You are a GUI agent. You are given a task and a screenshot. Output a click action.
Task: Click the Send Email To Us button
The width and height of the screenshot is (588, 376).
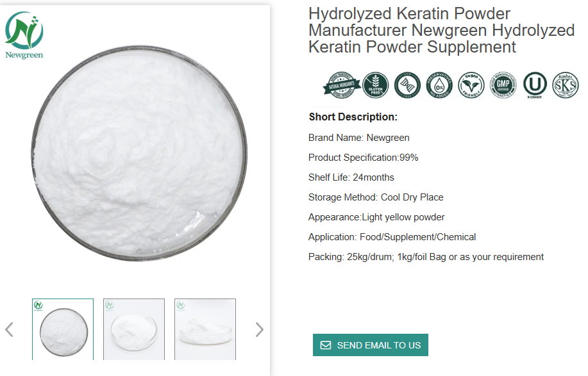pos(371,345)
